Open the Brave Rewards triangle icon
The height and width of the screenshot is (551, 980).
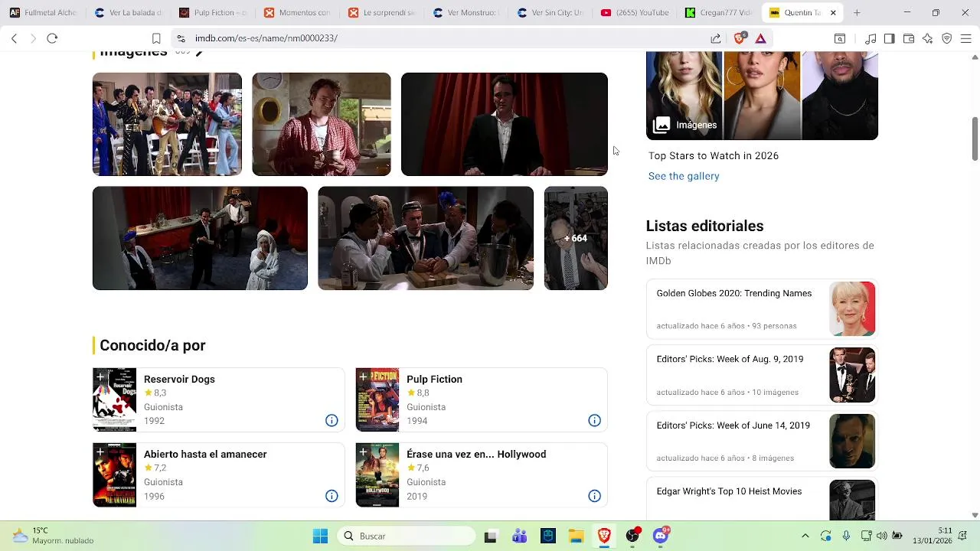760,38
